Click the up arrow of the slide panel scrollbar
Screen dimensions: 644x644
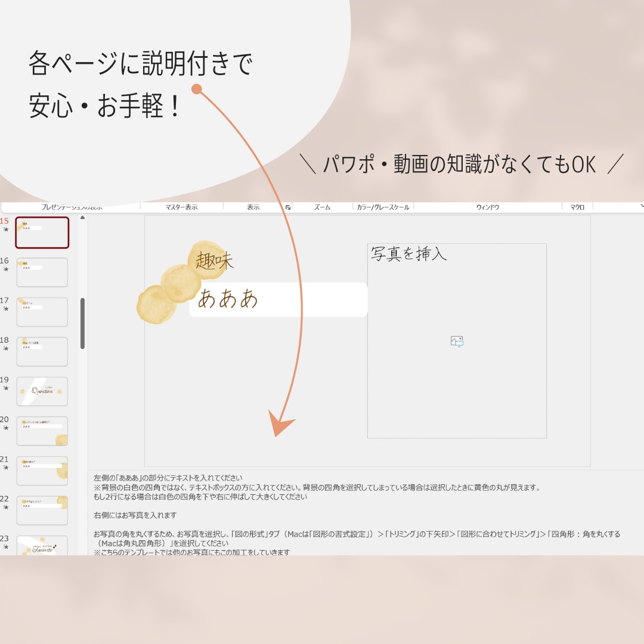point(82,218)
